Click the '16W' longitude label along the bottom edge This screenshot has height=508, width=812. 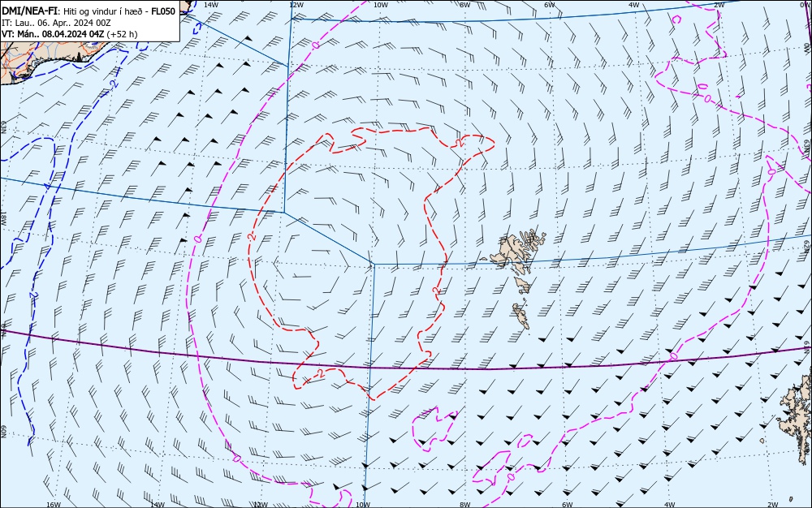[54, 505]
